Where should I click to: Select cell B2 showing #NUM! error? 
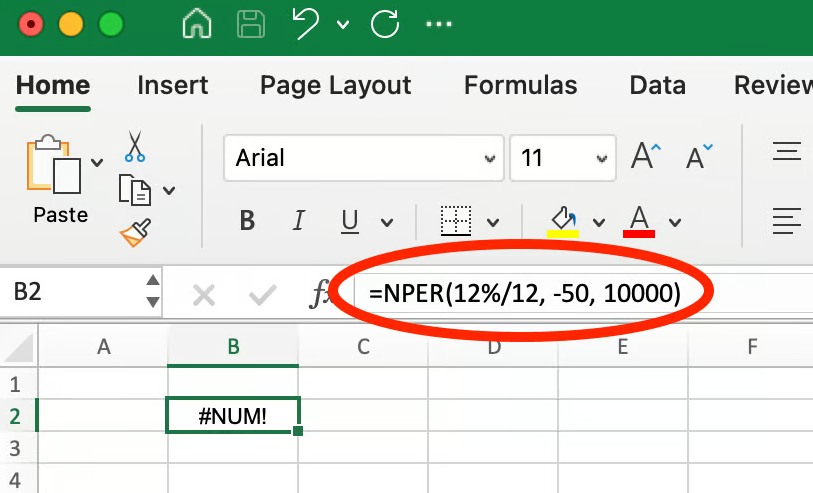tap(233, 415)
